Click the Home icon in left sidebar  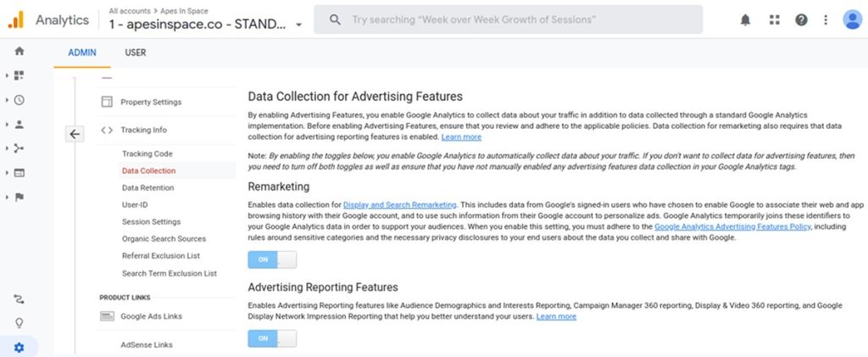tap(19, 51)
